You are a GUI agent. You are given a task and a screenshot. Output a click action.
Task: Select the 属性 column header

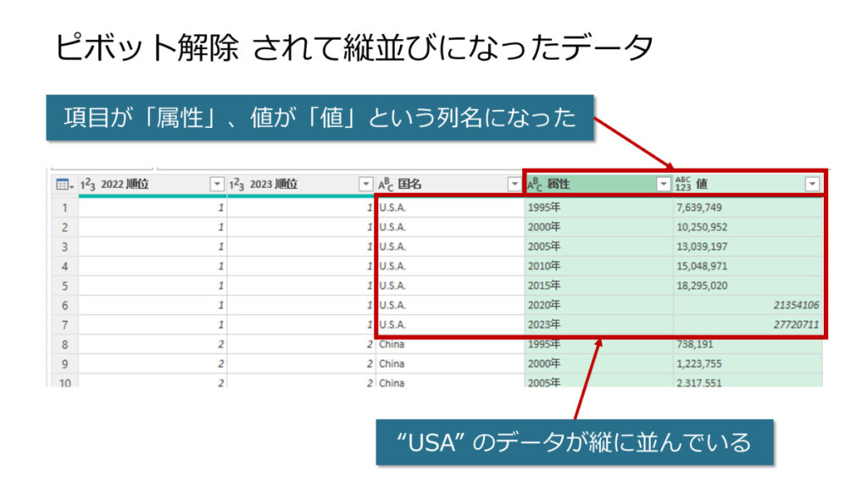click(x=593, y=184)
